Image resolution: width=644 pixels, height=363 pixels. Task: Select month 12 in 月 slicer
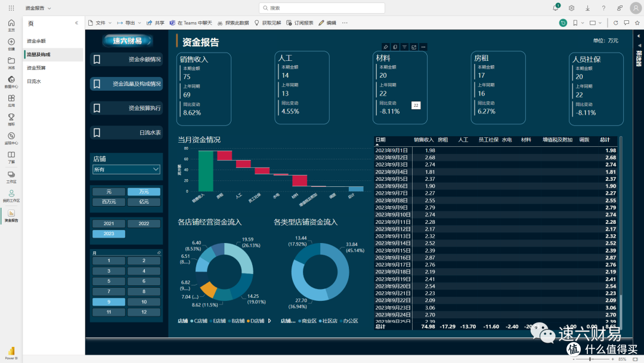pyautogui.click(x=144, y=312)
